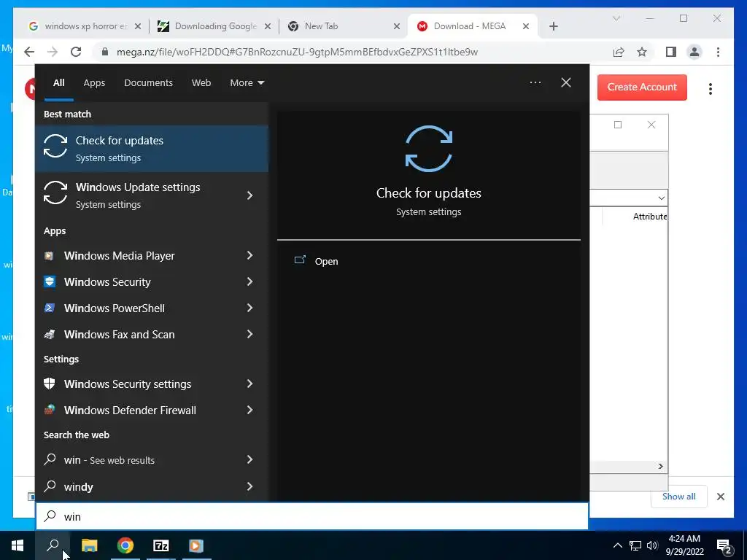Switch to the Apps search filter tab
The image size is (747, 560).
click(94, 83)
